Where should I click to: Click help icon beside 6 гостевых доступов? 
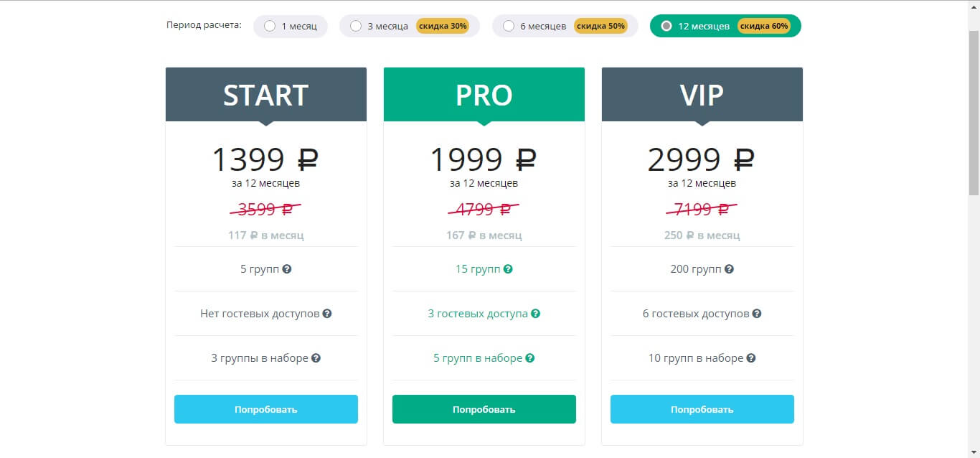pyautogui.click(x=757, y=314)
